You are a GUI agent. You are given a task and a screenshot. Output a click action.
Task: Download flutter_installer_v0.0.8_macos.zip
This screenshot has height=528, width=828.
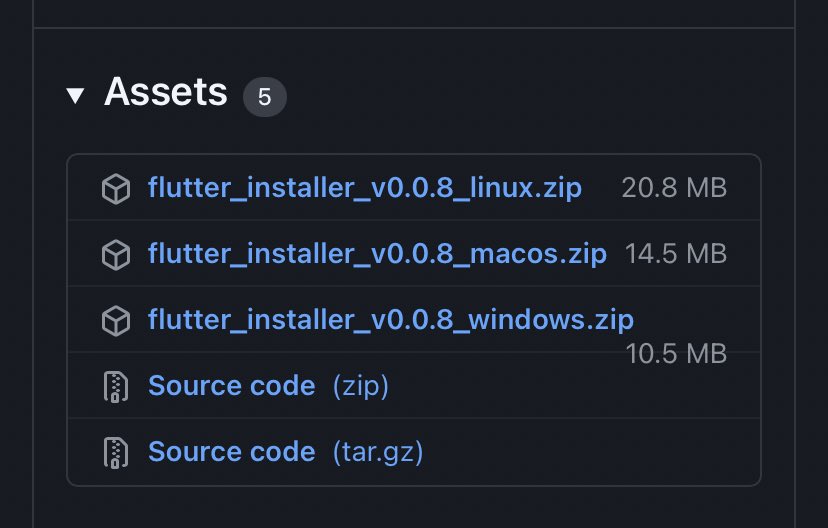click(377, 254)
